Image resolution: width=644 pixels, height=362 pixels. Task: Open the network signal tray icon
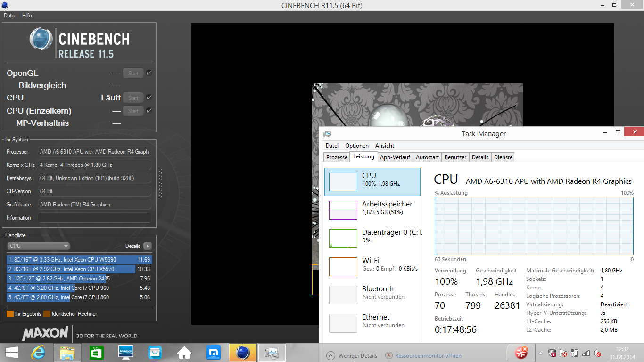(x=586, y=353)
